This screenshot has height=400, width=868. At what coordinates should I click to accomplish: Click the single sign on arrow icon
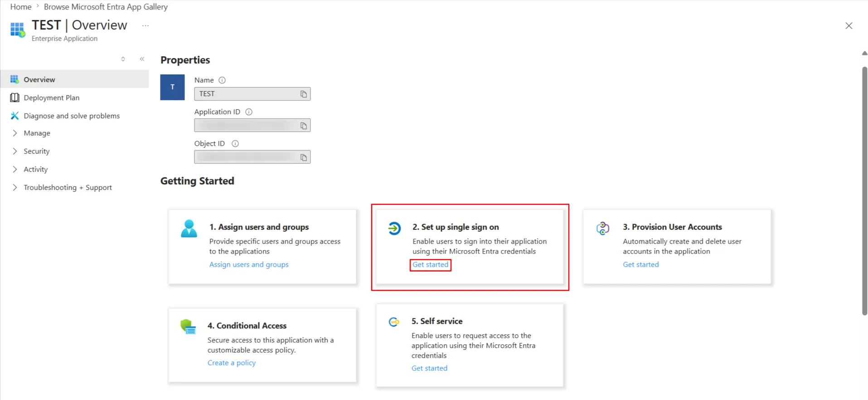click(x=394, y=228)
